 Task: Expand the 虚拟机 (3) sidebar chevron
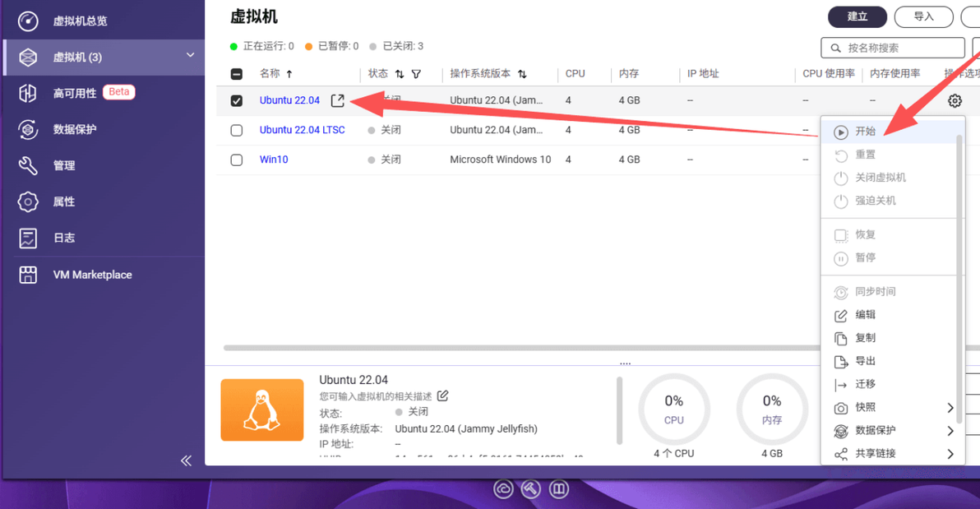(x=190, y=56)
